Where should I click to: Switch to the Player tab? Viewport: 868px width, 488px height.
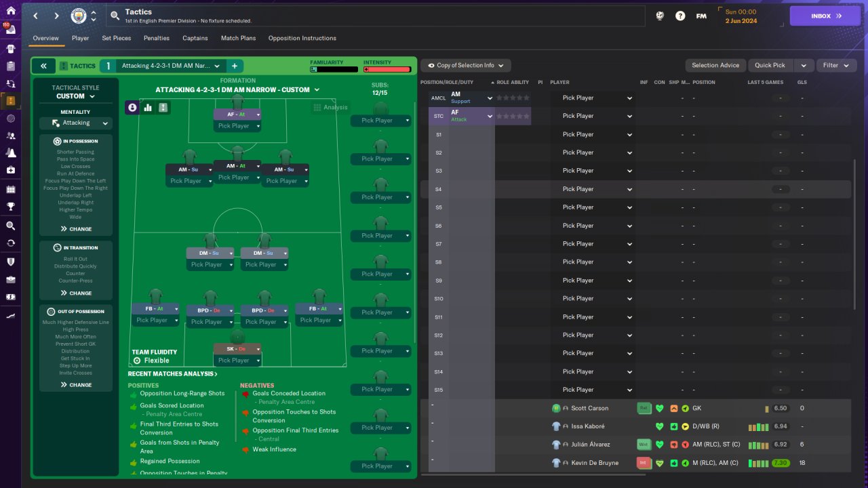click(x=80, y=38)
